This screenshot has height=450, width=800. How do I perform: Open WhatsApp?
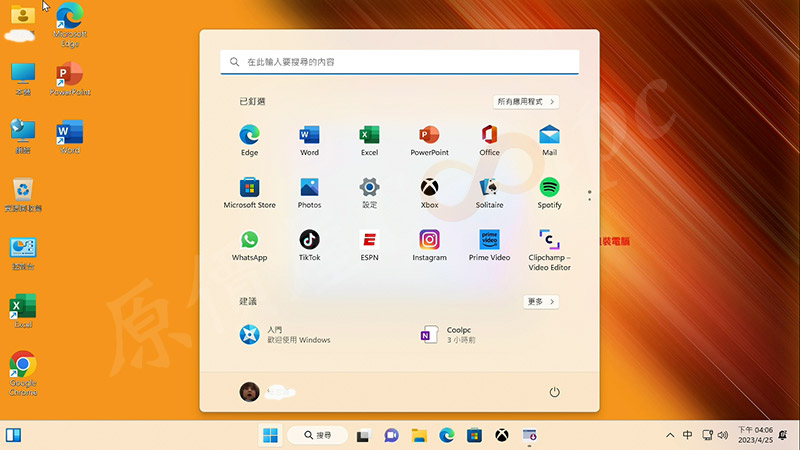249,245
